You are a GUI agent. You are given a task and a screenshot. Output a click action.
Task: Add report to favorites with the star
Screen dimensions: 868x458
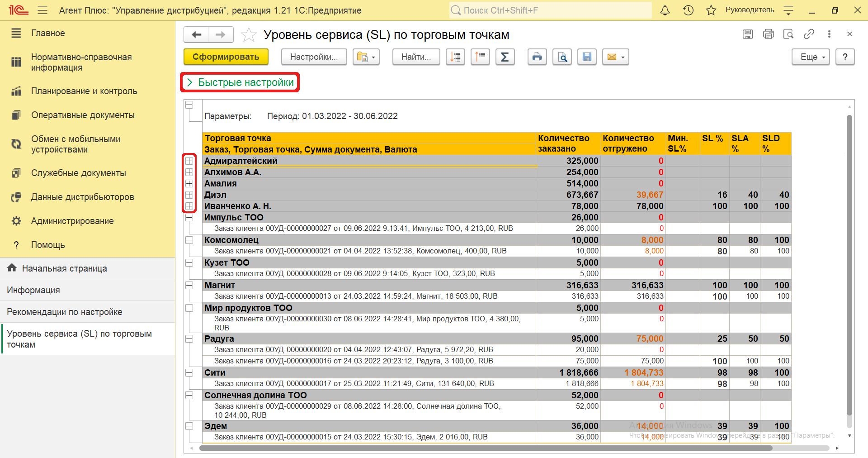248,34
